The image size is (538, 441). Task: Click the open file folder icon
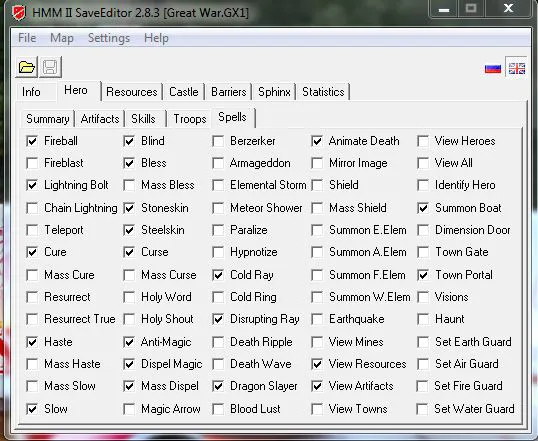click(x=27, y=67)
